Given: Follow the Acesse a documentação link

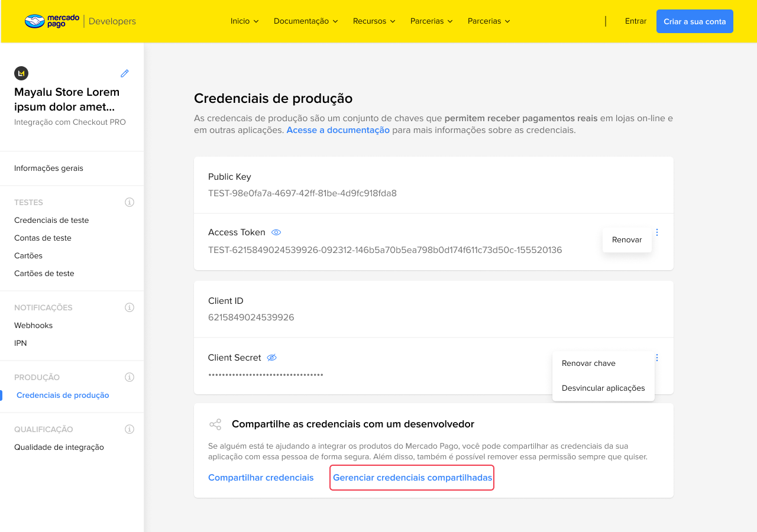Looking at the screenshot, I should tap(338, 130).
